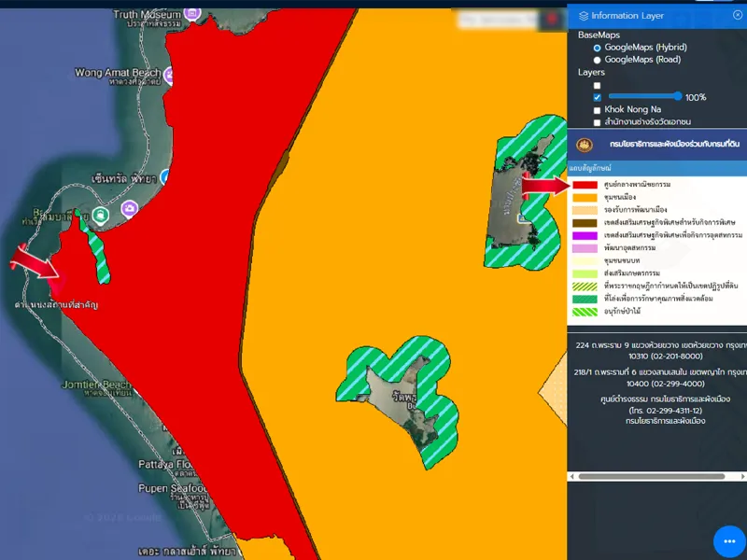Click the red ศูนย์กลางพาณิชยกรรม legend swatch
This screenshot has width=747, height=560.
585,185
